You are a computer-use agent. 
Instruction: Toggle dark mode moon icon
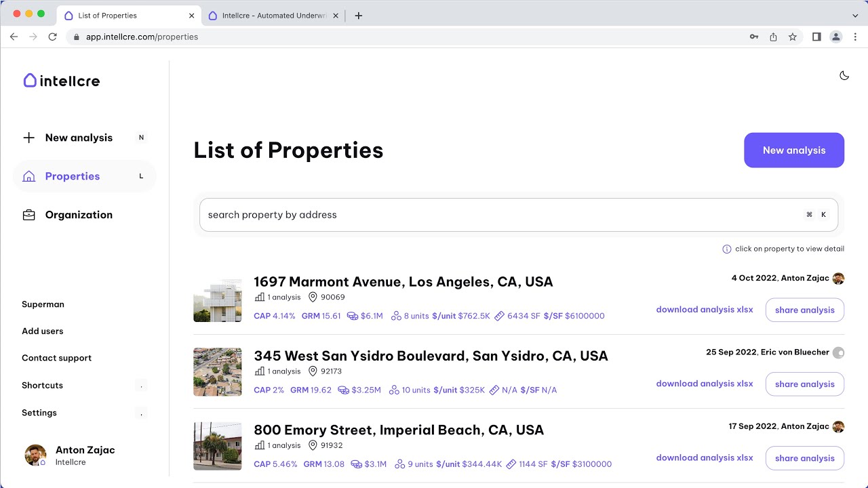844,75
